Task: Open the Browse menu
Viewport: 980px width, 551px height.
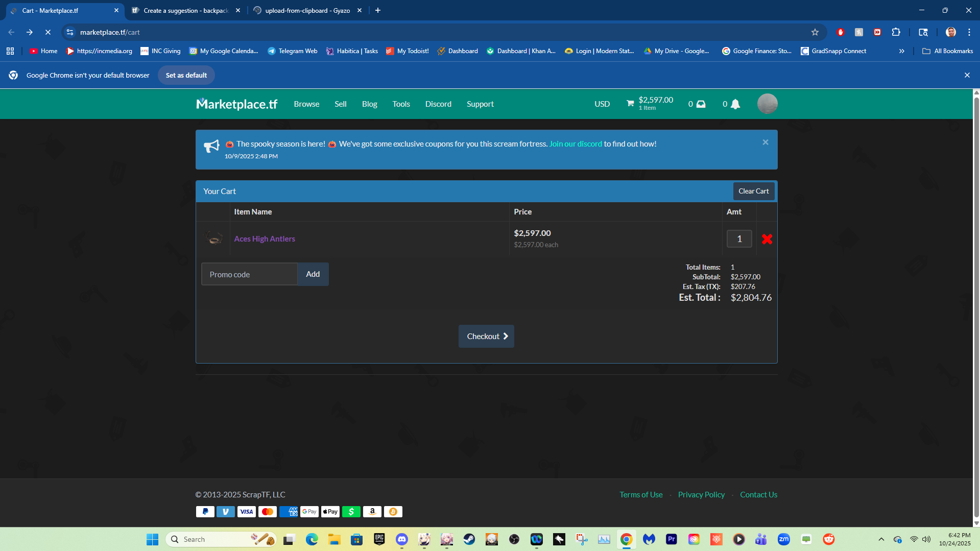Action: (306, 104)
